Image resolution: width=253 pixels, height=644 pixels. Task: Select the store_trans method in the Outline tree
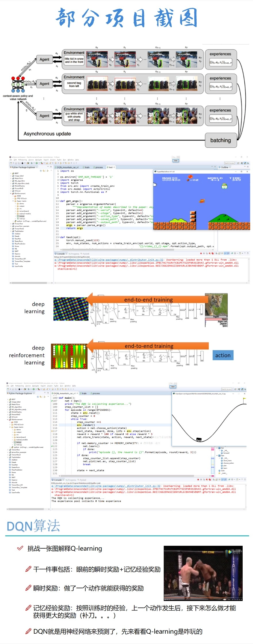(x=227, y=460)
